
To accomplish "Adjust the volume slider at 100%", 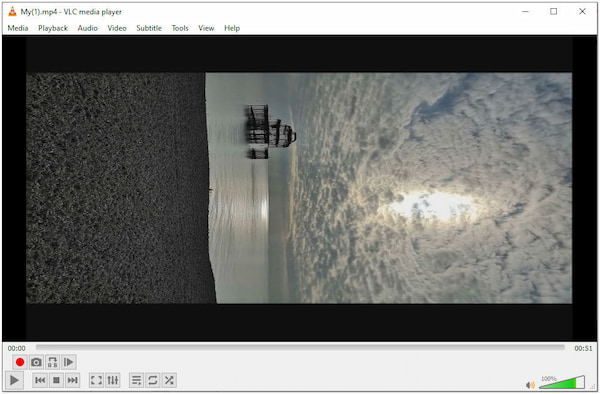I will coord(562,382).
